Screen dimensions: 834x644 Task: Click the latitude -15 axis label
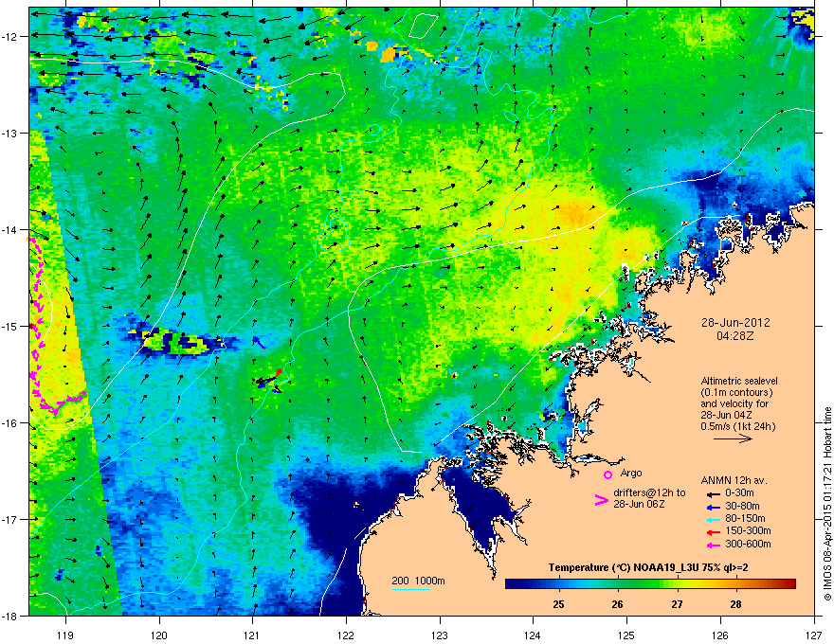point(10,326)
